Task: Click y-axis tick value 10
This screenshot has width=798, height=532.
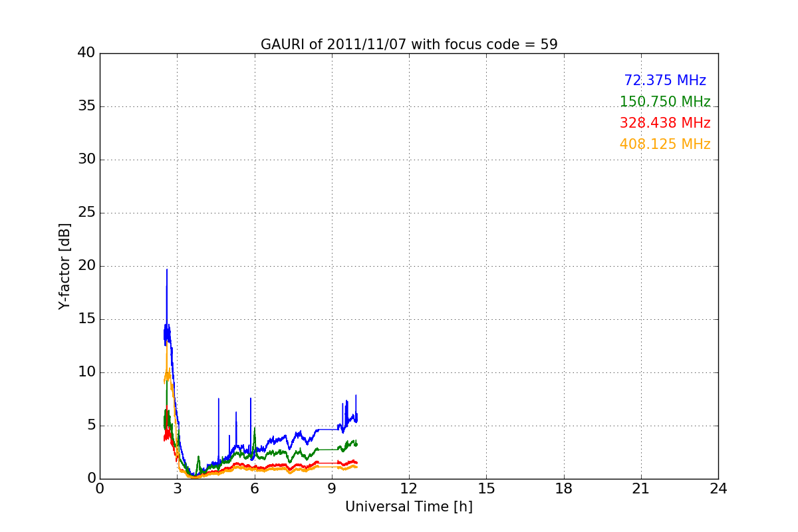Action: [86, 372]
